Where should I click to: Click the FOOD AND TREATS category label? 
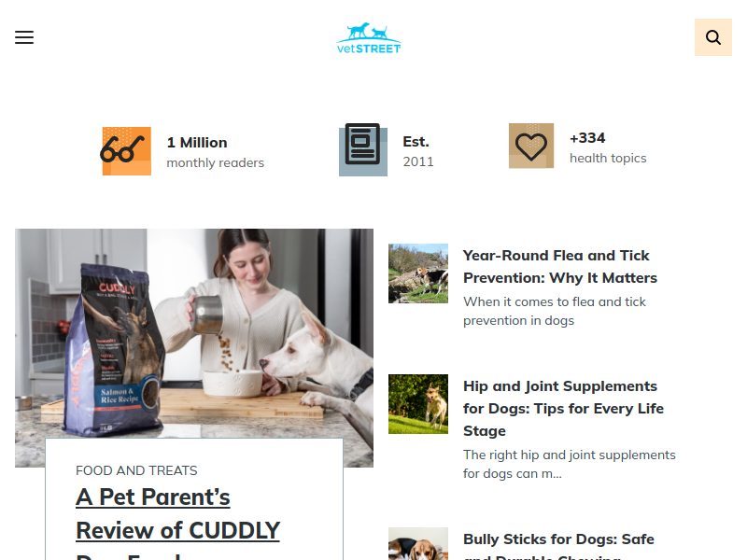pos(136,470)
